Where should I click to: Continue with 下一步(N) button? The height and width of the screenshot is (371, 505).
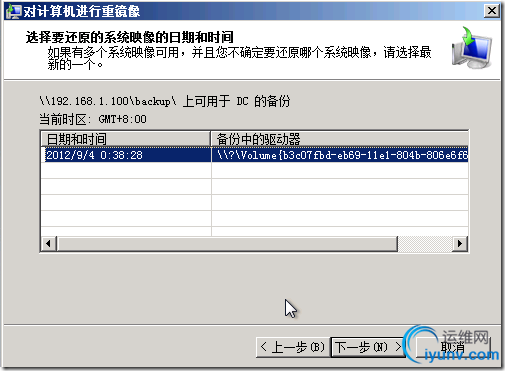point(367,347)
